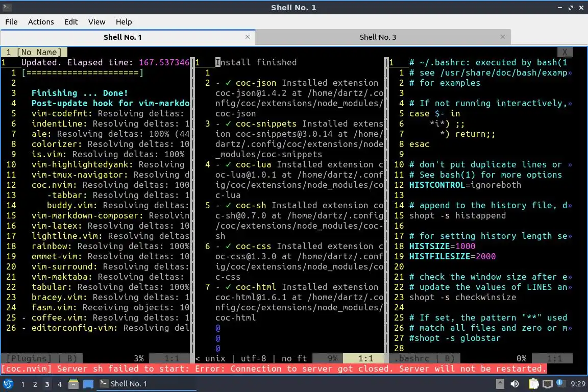Open the Help menu
588x392 pixels.
(x=124, y=22)
